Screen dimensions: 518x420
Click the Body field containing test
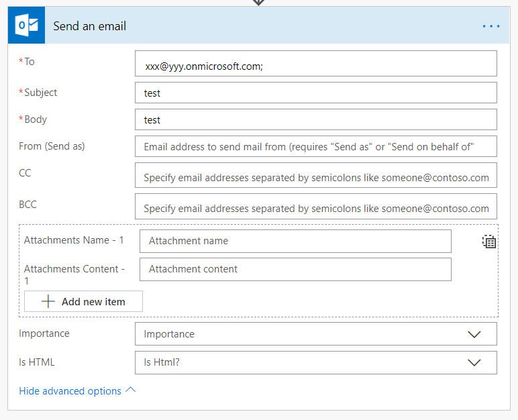pyautogui.click(x=316, y=119)
